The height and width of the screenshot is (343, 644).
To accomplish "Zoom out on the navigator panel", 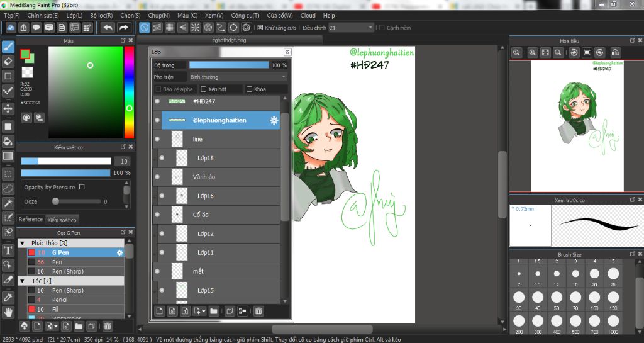I will (x=558, y=53).
